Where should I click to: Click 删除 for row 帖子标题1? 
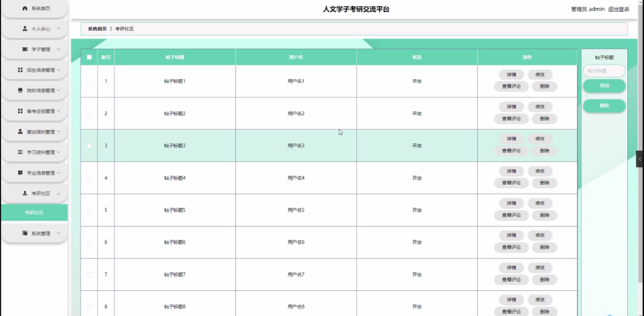[x=544, y=86]
